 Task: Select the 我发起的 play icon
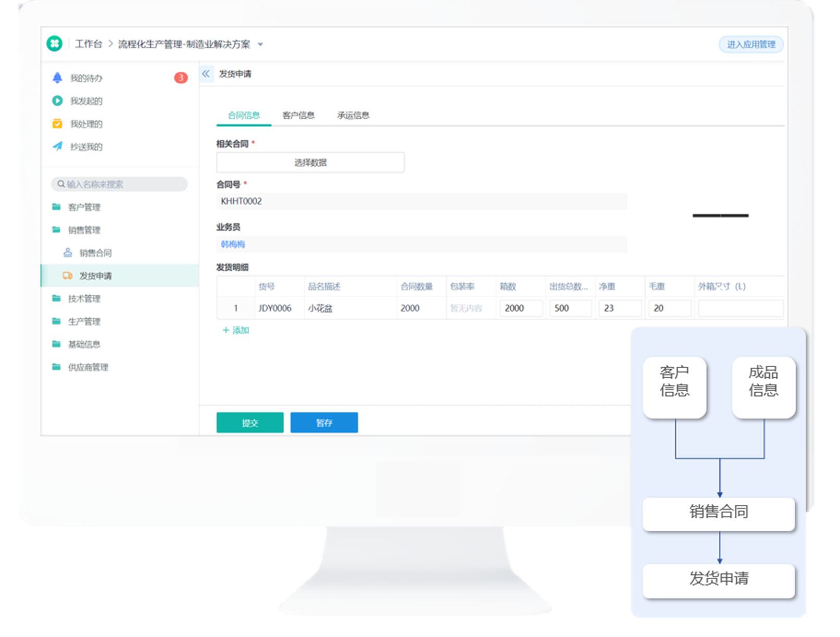(x=57, y=101)
